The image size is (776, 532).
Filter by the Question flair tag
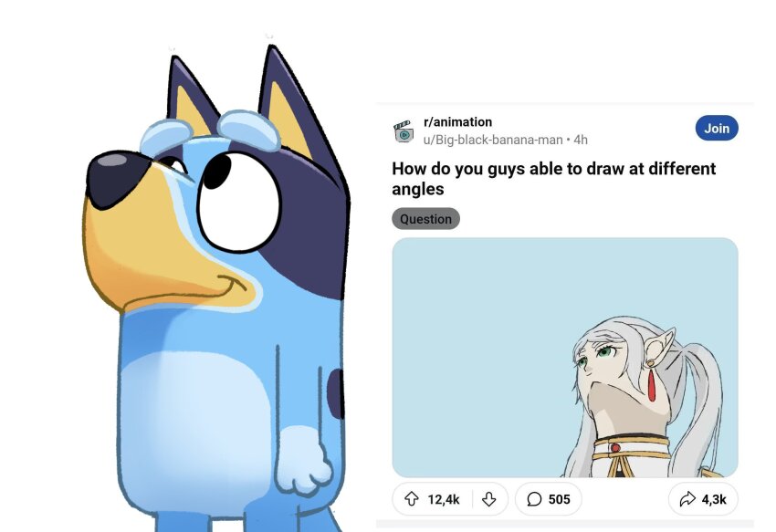click(425, 219)
